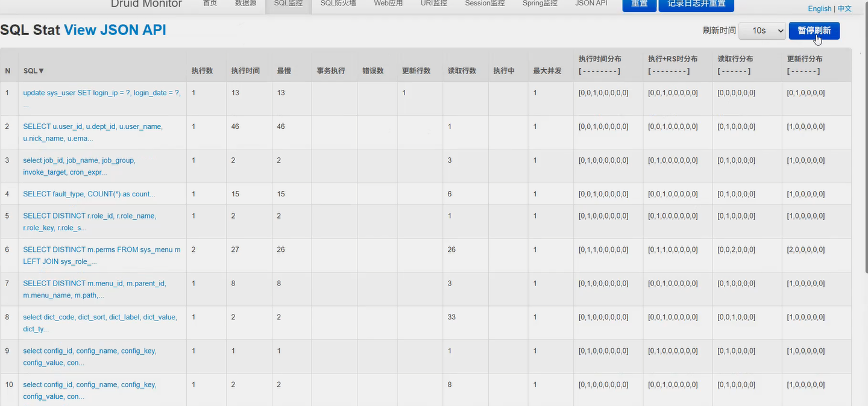Click 更新行分布 value [0,1,0,0,0,0]
868x406 pixels.
tap(806, 93)
